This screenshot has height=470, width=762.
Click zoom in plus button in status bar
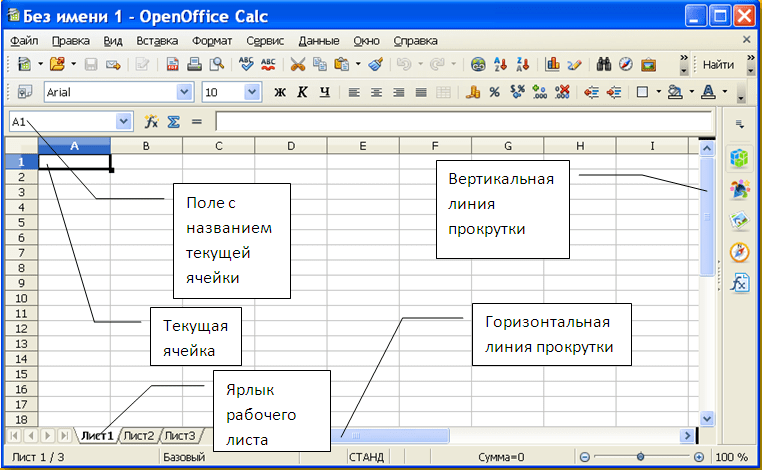point(699,457)
